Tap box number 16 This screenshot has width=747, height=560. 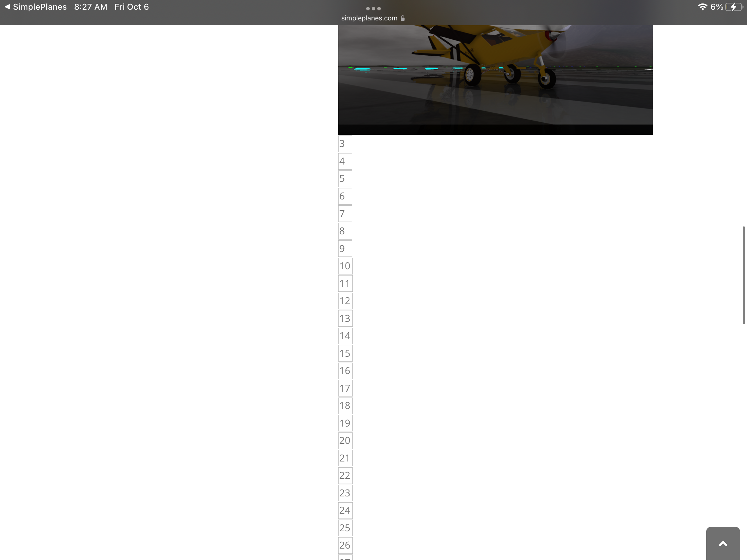tap(345, 371)
